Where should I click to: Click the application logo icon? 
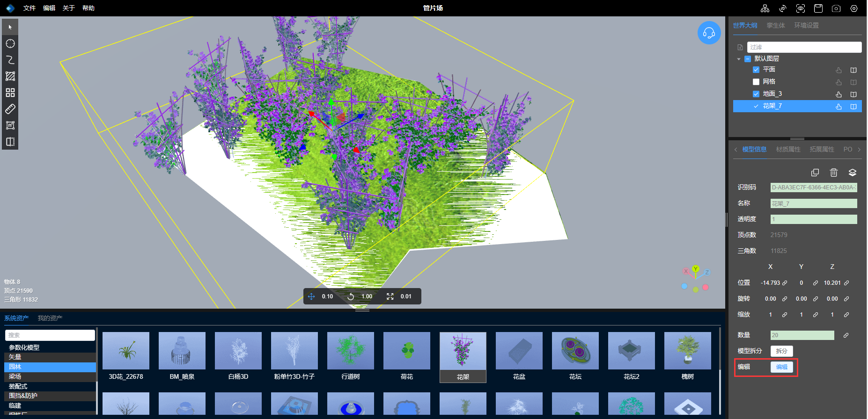10,8
